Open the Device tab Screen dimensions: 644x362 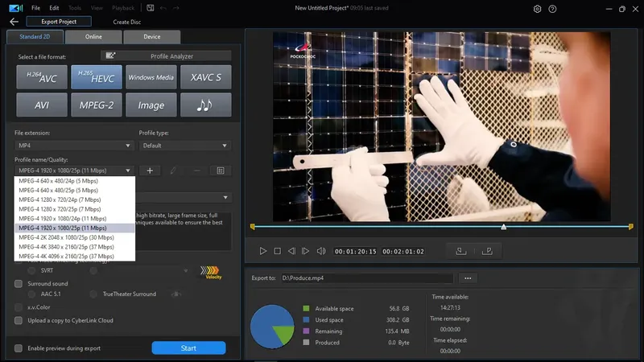point(151,36)
